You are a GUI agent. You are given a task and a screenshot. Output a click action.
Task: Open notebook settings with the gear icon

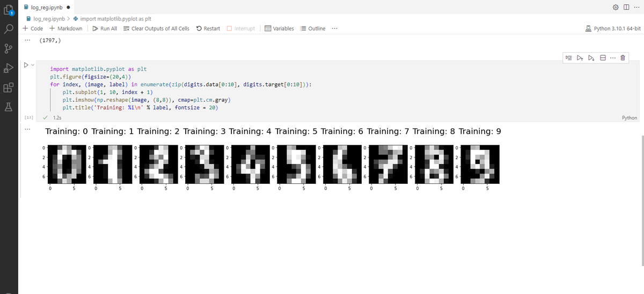tap(615, 7)
